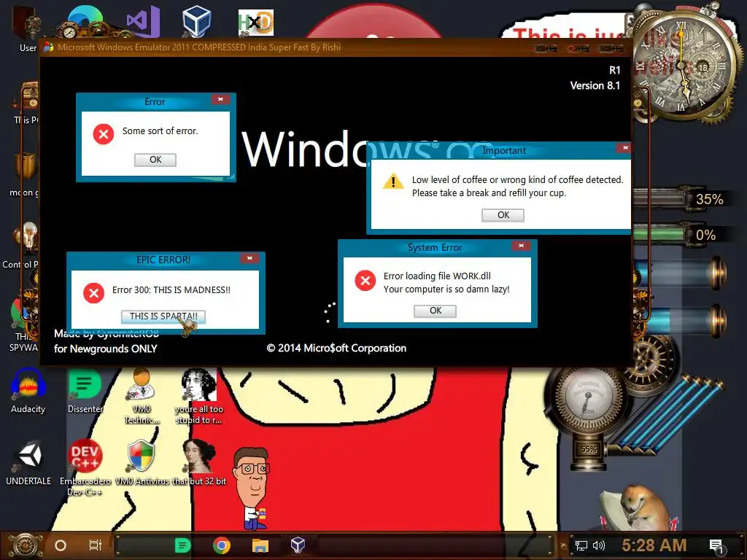Open Google Chrome from the taskbar
Screen dimensions: 747x560
point(222,545)
